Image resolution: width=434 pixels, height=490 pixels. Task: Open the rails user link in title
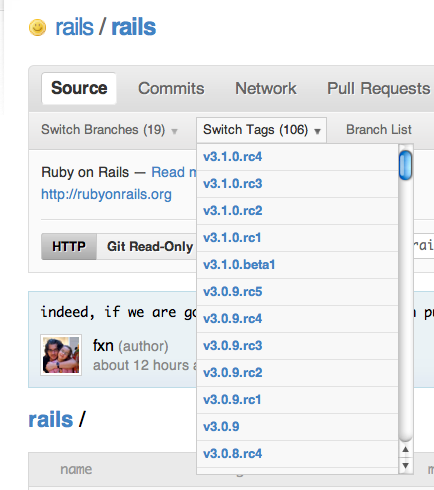[74, 27]
